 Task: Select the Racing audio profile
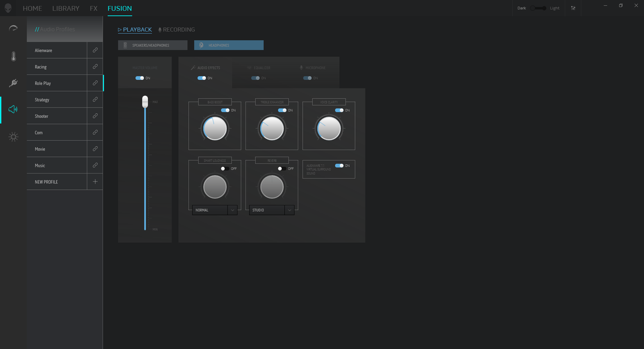click(x=57, y=66)
